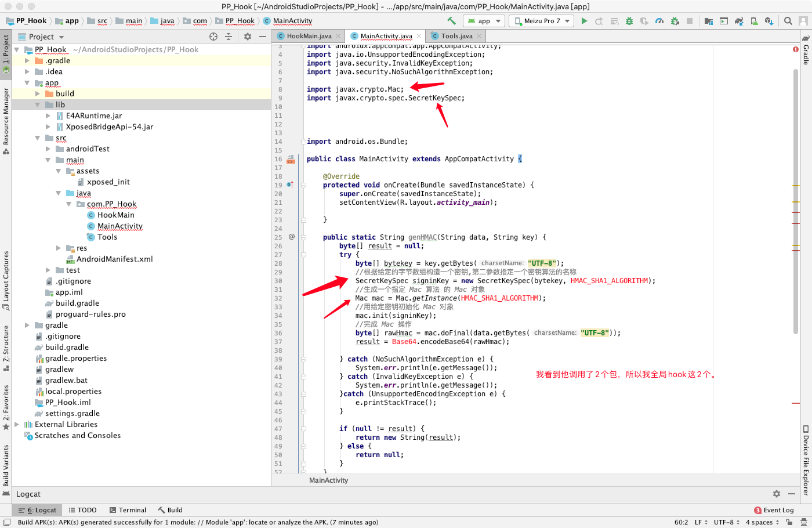Open the AVD Manager icon
The image size is (812, 528).
[754, 21]
